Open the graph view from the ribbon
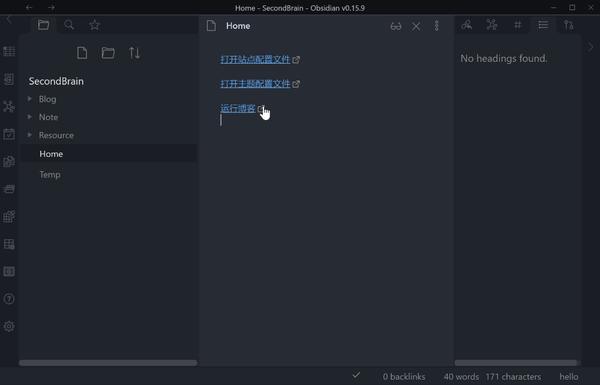 pos(9,106)
